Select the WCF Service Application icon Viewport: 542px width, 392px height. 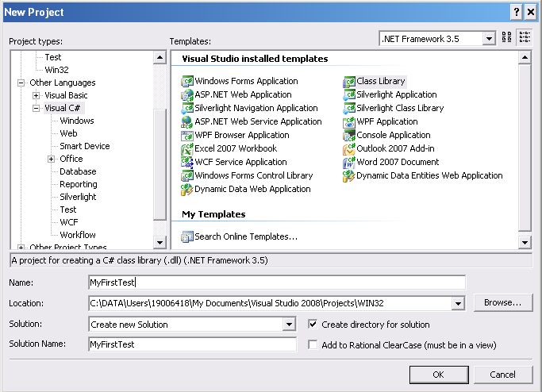point(187,163)
